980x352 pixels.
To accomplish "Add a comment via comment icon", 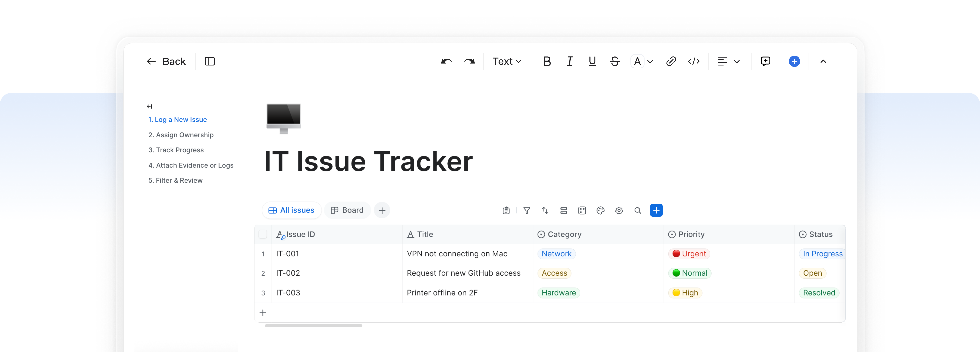I will click(765, 61).
